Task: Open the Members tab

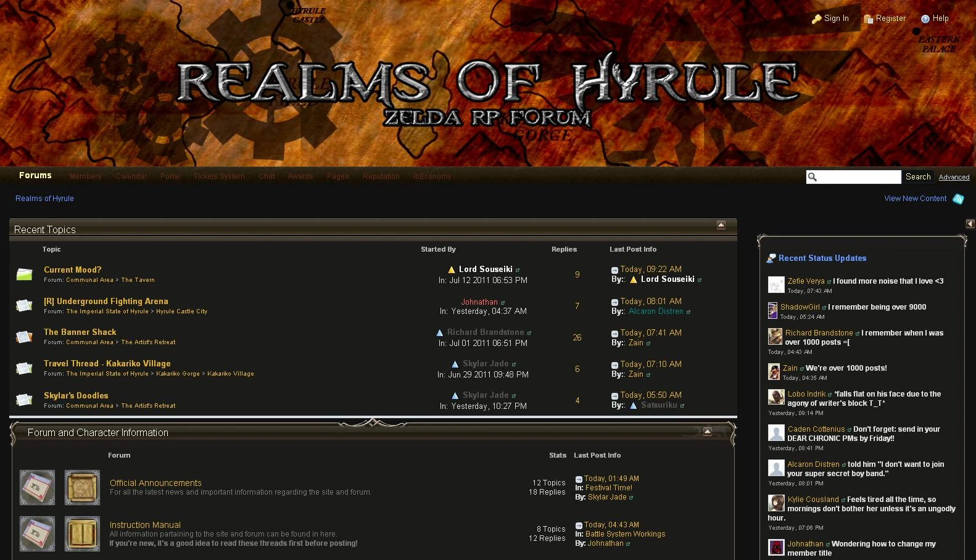Action: [86, 176]
